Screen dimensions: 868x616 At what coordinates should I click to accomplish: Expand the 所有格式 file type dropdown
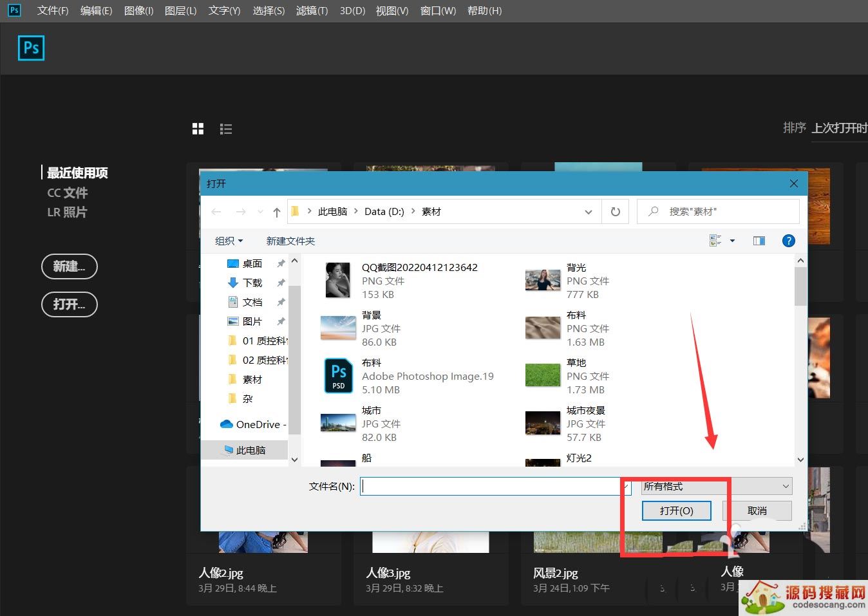[x=717, y=487]
